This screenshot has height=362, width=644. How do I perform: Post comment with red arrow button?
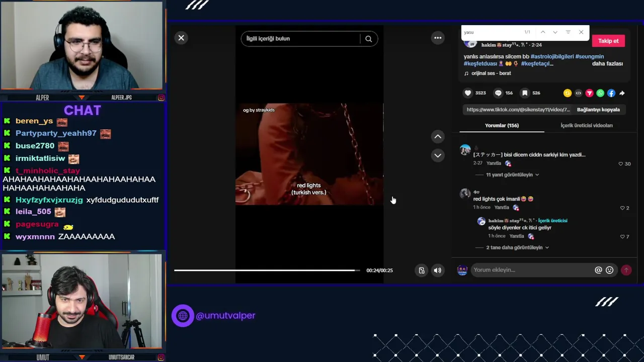coord(626,270)
